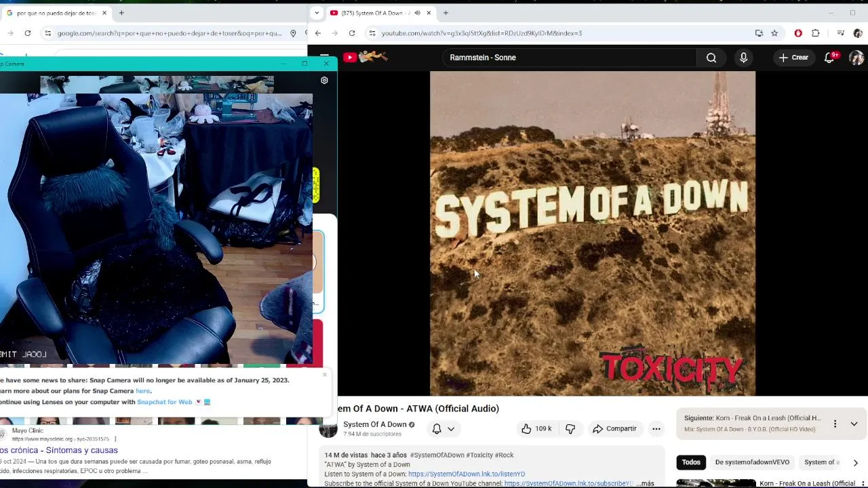Open a new tab in the YouTube window
Viewport: 868px width, 488px height.
pos(446,13)
